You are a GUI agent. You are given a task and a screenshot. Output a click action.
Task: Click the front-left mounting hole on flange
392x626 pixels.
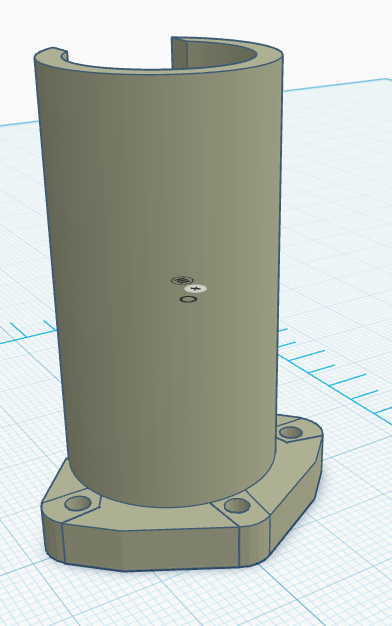(78, 503)
